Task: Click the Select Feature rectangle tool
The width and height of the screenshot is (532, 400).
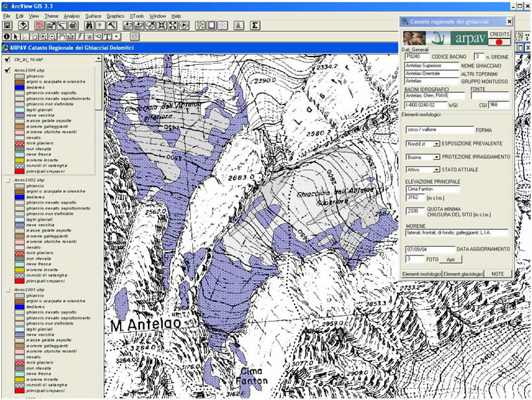Action: click(x=34, y=36)
